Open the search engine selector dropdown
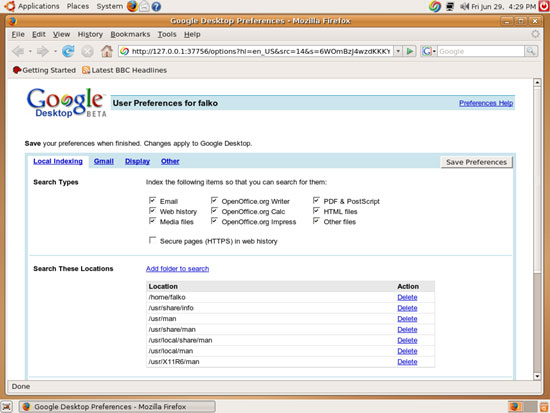This screenshot has height=413, width=550. click(434, 52)
